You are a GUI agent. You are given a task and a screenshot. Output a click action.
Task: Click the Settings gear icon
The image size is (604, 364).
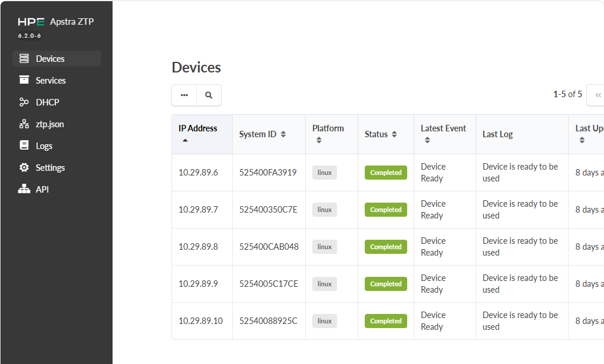(x=24, y=167)
